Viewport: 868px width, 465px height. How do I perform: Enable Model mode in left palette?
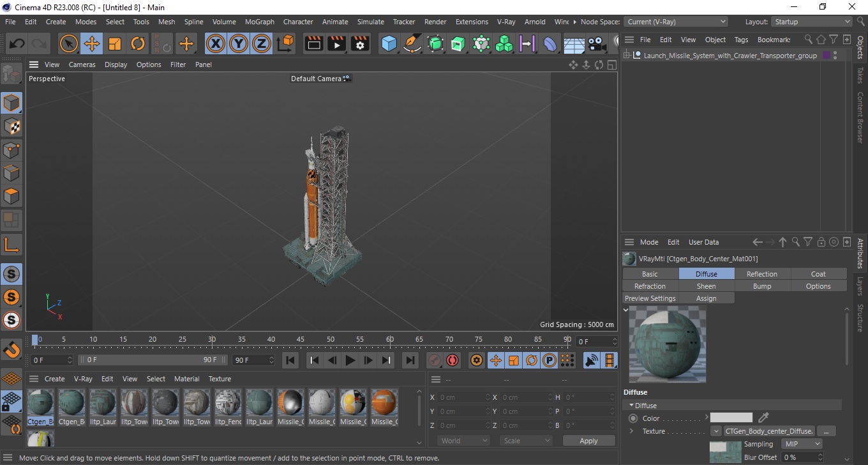tap(11, 103)
